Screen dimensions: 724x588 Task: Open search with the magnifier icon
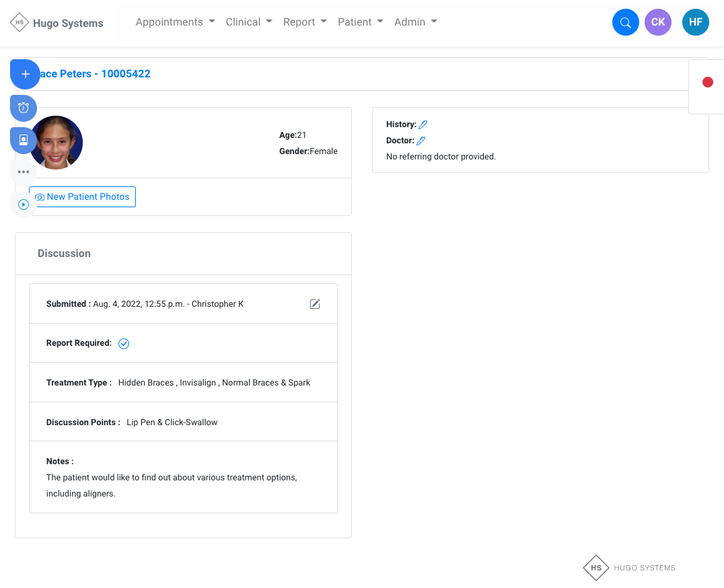(x=625, y=22)
